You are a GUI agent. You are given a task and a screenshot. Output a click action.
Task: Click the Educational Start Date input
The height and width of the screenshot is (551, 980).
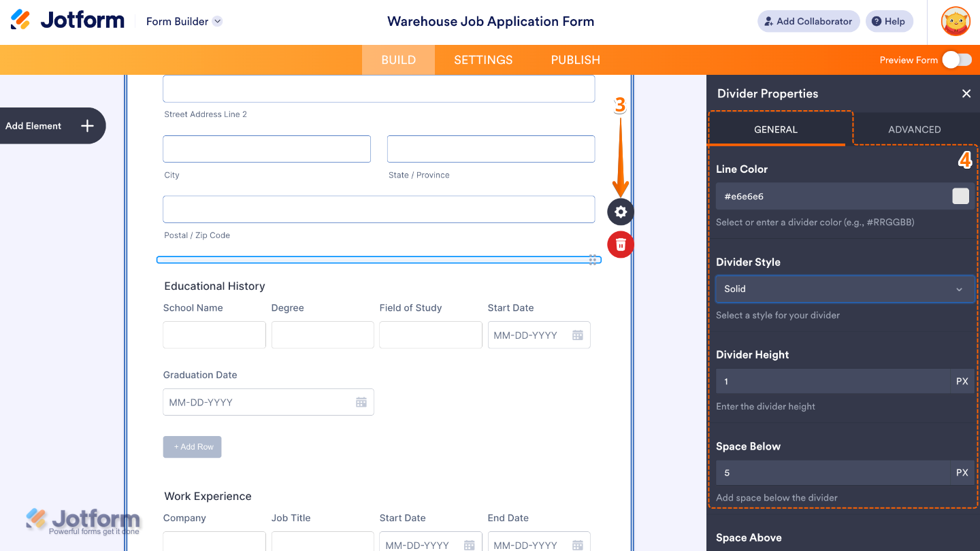(x=539, y=335)
